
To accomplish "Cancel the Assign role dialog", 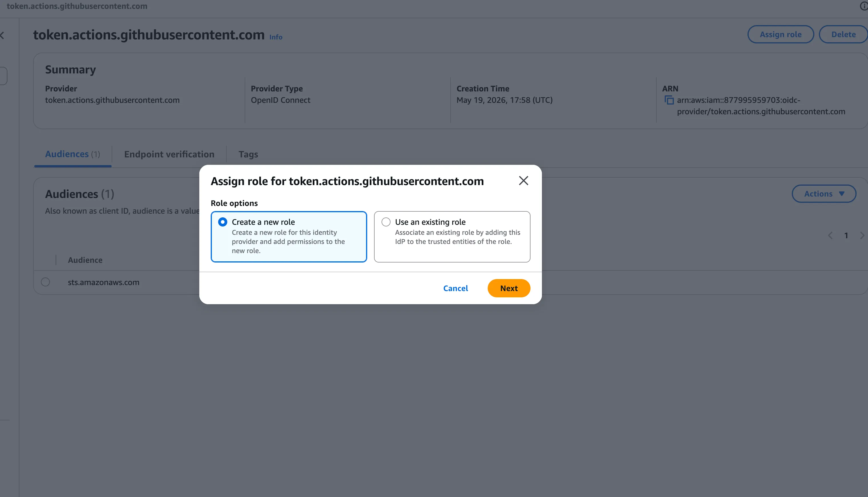I will (x=455, y=288).
